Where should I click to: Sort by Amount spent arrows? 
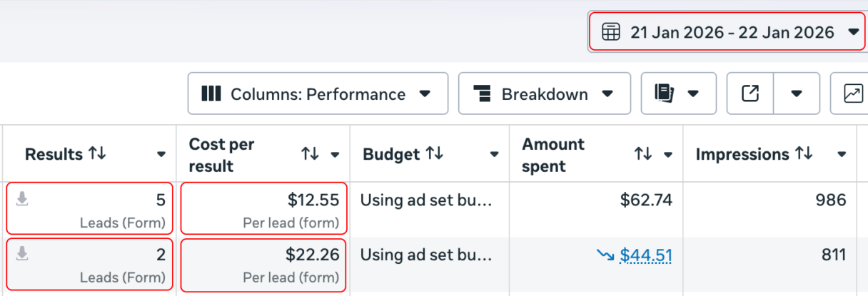point(644,154)
